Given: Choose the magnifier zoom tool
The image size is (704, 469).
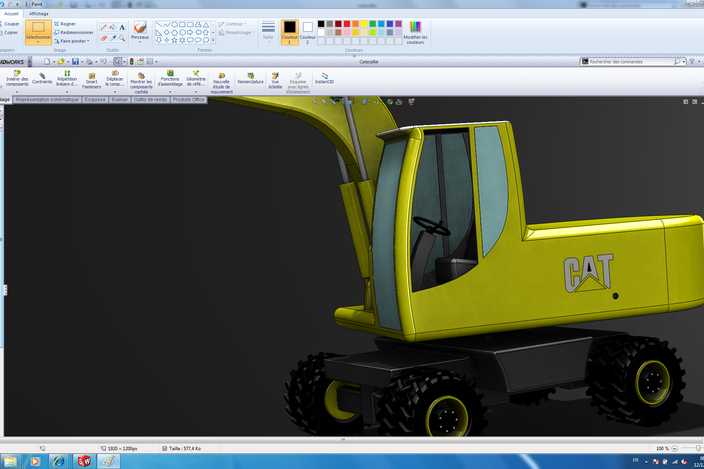Looking at the screenshot, I should [122, 38].
